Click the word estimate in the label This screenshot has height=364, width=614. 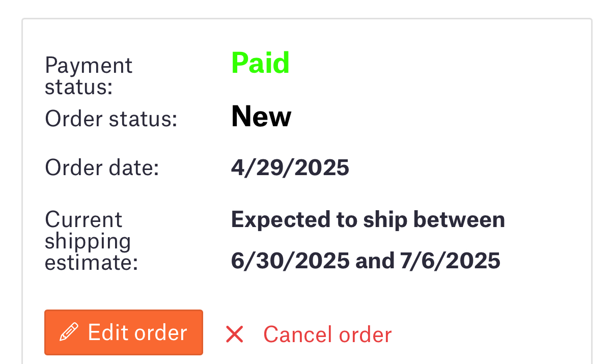[x=91, y=263]
